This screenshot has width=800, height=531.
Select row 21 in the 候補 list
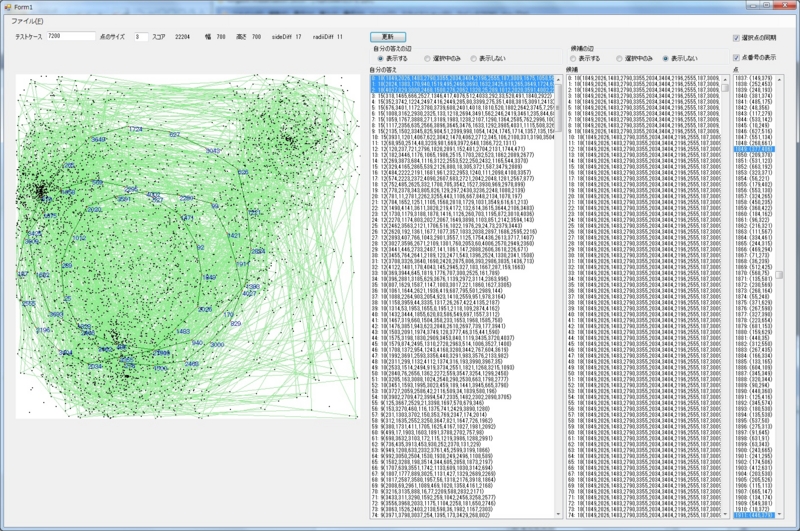point(643,203)
